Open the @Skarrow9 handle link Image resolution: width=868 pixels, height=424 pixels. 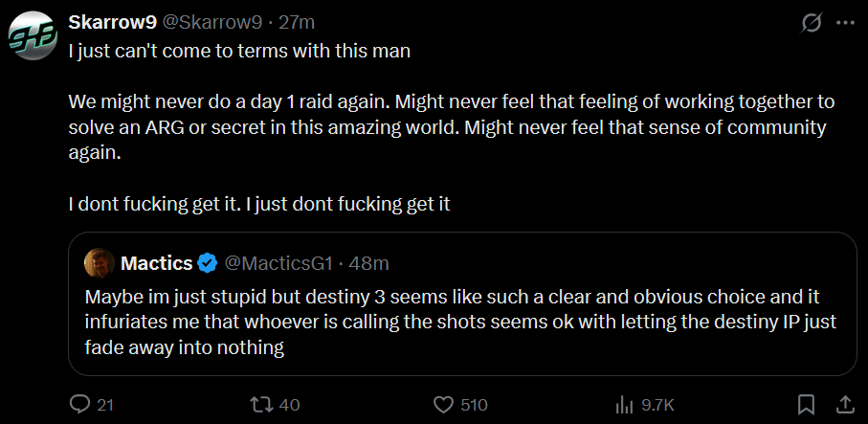[x=212, y=22]
